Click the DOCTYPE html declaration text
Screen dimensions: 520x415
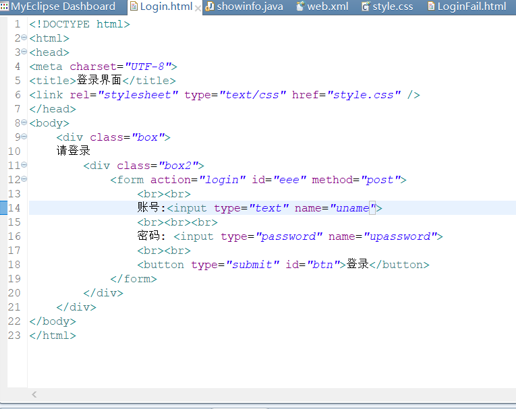click(79, 24)
